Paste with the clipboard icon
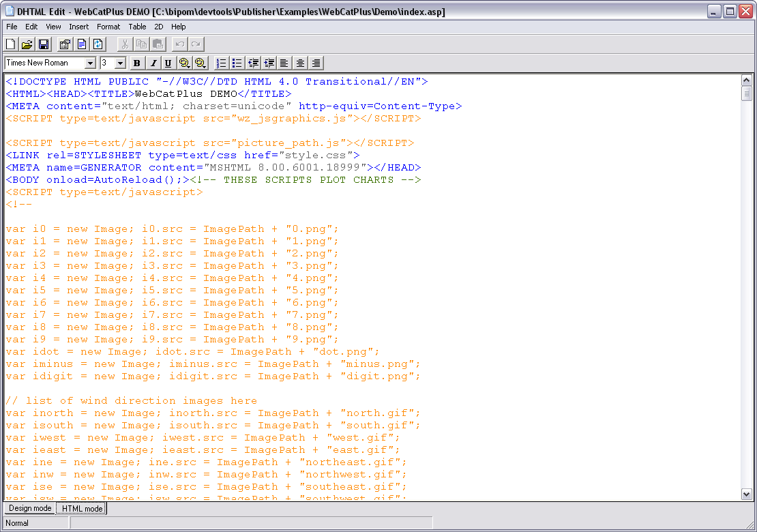Viewport: 757px width, 532px height. pyautogui.click(x=158, y=44)
